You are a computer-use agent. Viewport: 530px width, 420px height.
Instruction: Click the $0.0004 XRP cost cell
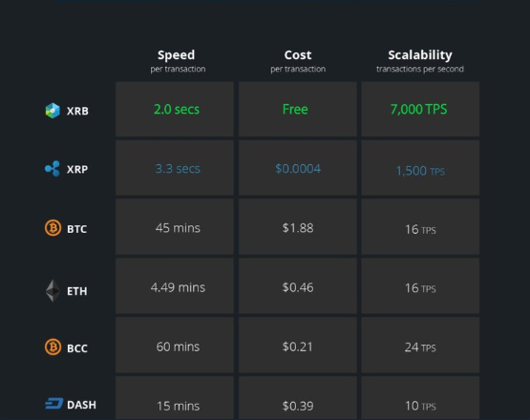pos(298,168)
